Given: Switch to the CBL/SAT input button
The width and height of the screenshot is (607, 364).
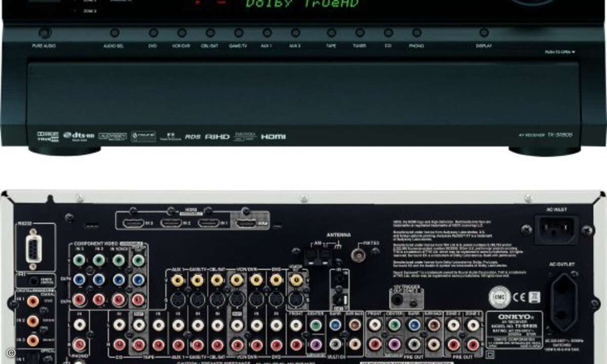Looking at the screenshot, I should (210, 33).
